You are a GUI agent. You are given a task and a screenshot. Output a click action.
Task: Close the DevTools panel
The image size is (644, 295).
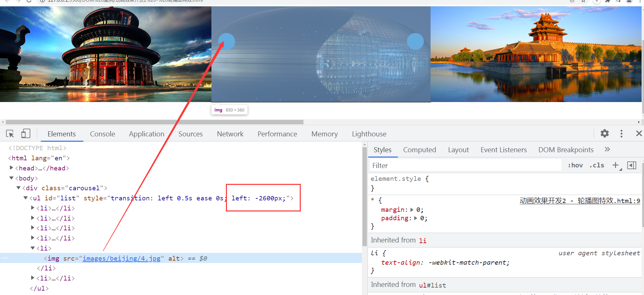click(639, 133)
